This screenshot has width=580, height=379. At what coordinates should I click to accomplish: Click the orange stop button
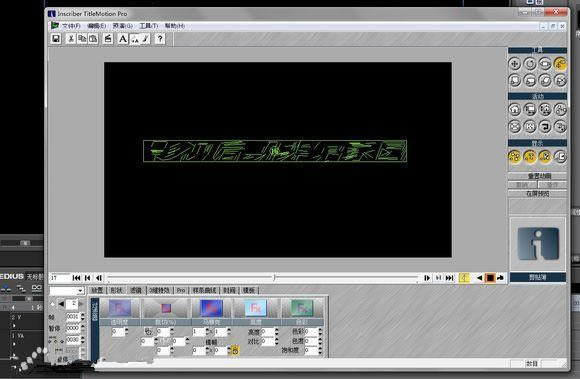(490, 278)
